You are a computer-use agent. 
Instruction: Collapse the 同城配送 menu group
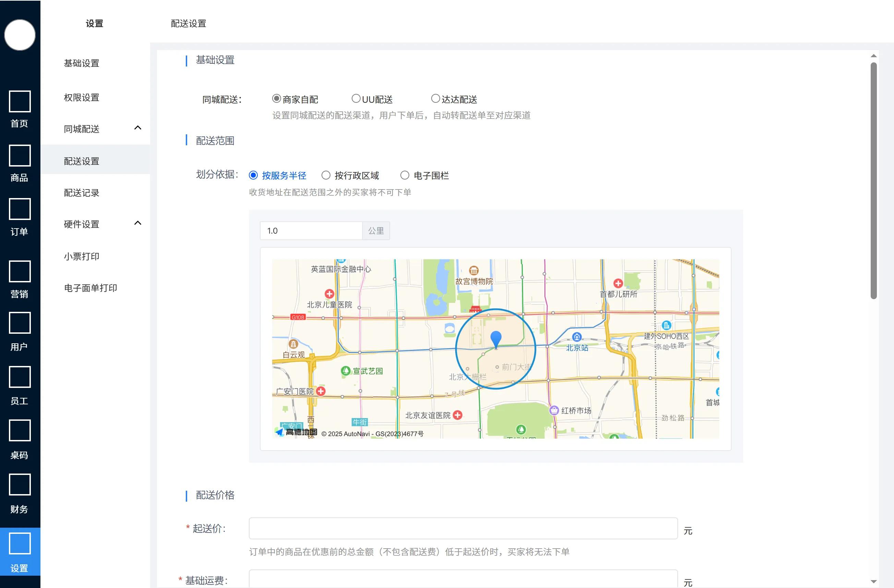pos(137,128)
